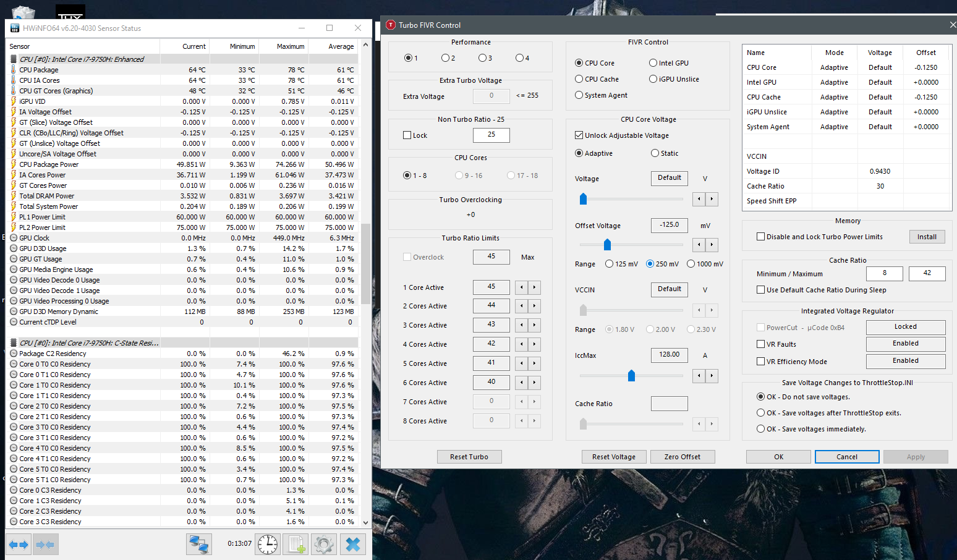Click the Offset Voltage slider handle
Screen dimensions: 957x560
[x=607, y=245]
